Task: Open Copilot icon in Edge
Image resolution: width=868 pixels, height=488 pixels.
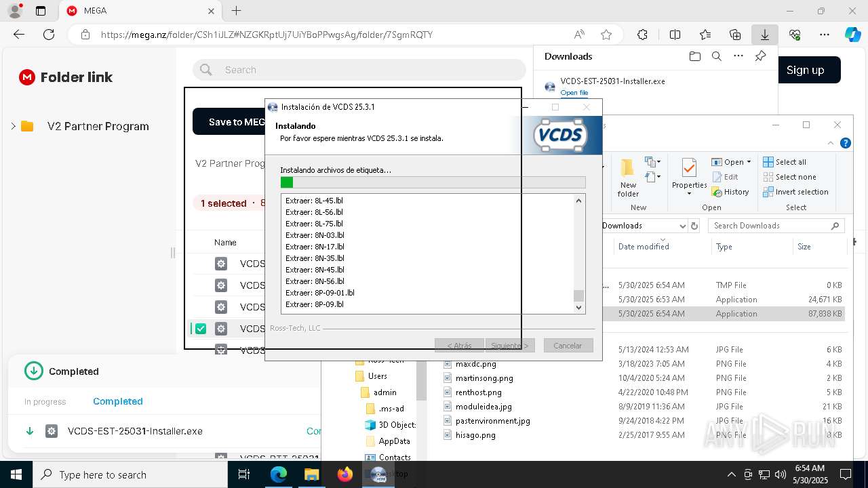Action: pos(852,35)
